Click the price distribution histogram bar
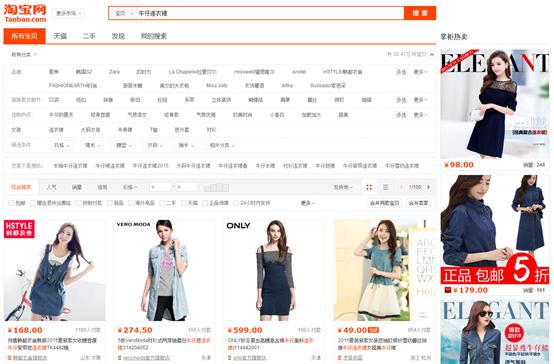The width and height of the screenshot is (554, 364). coord(217,187)
